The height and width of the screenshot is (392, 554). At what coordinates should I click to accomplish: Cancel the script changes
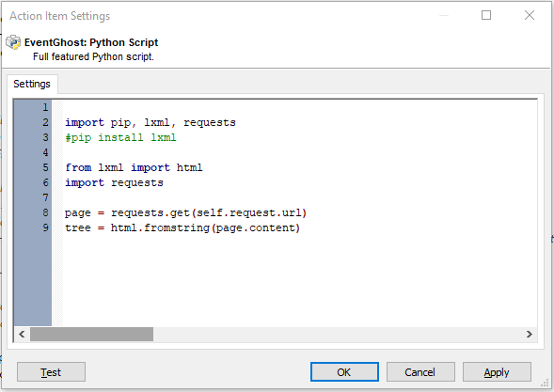tap(420, 372)
